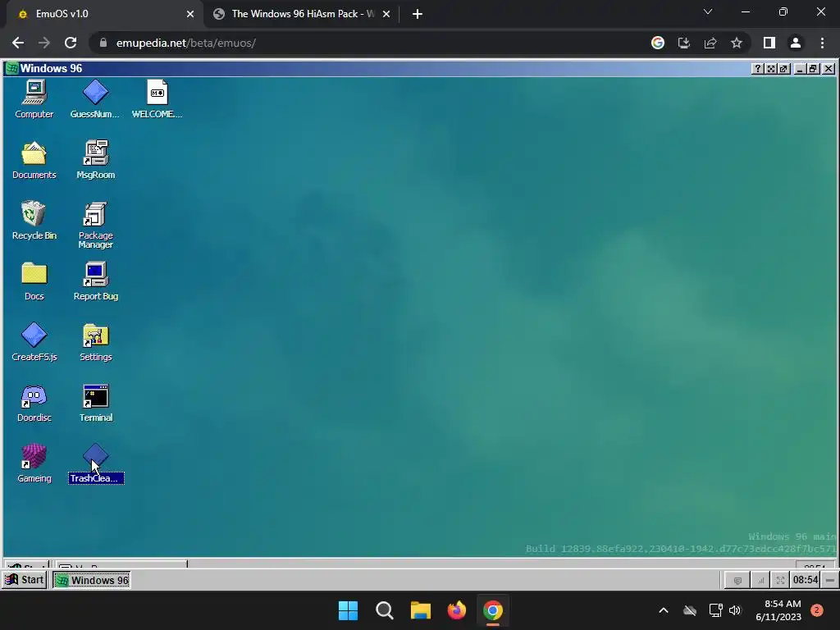Click the Chrome taskbar icon
This screenshot has width=840, height=630.
coord(493,610)
